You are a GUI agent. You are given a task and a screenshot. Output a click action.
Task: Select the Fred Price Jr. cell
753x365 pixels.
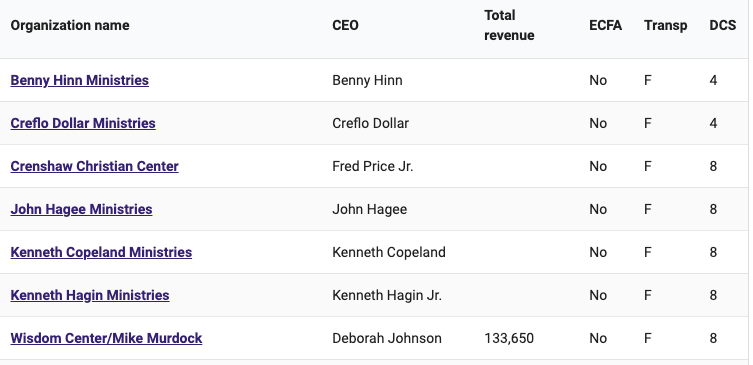pos(373,166)
